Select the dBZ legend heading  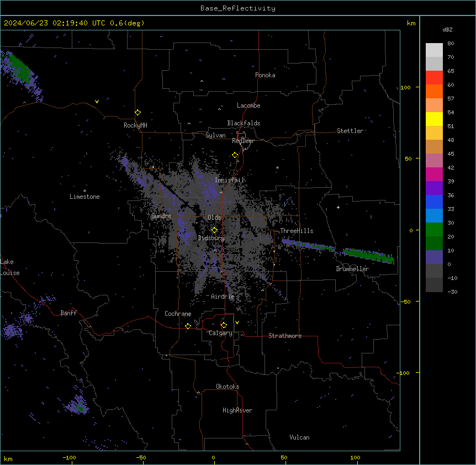pos(447,30)
